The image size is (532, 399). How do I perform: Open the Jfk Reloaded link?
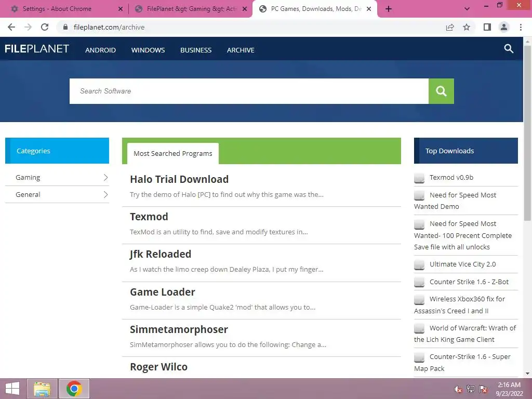point(161,254)
